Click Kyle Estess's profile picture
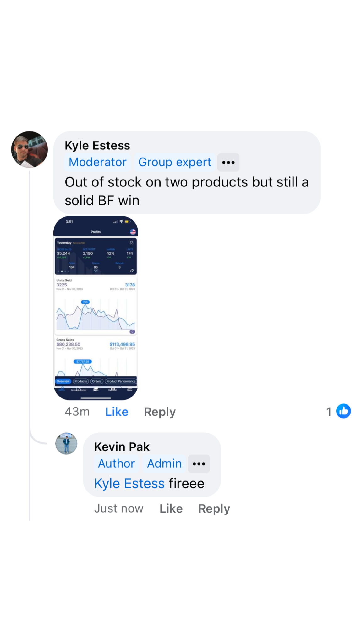The image size is (362, 644). point(29,149)
